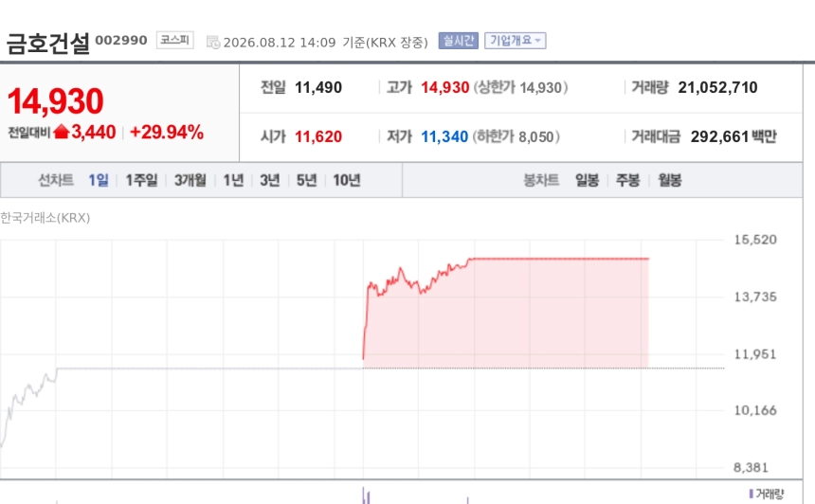Click the volume bar below the chart
This screenshot has height=504, width=815.
click(366, 495)
